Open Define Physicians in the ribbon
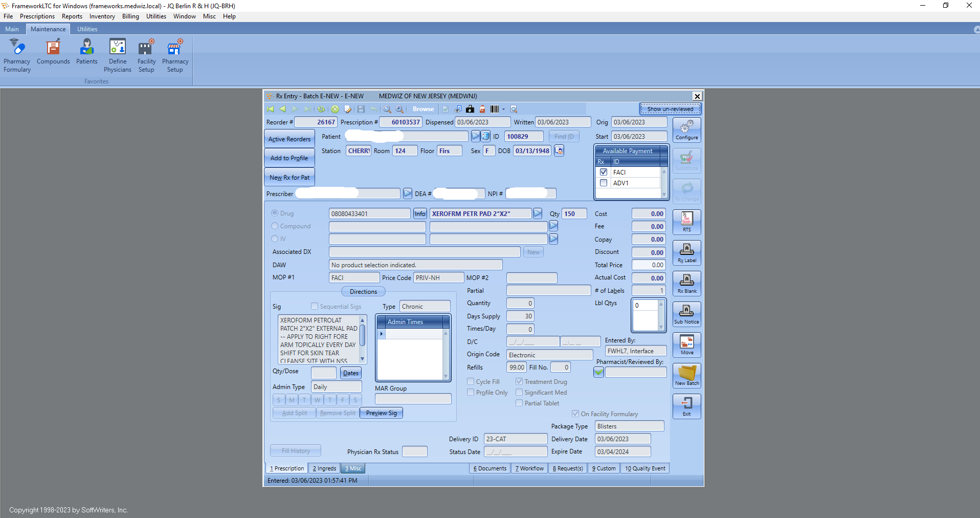This screenshot has width=980, height=518. tap(118, 55)
